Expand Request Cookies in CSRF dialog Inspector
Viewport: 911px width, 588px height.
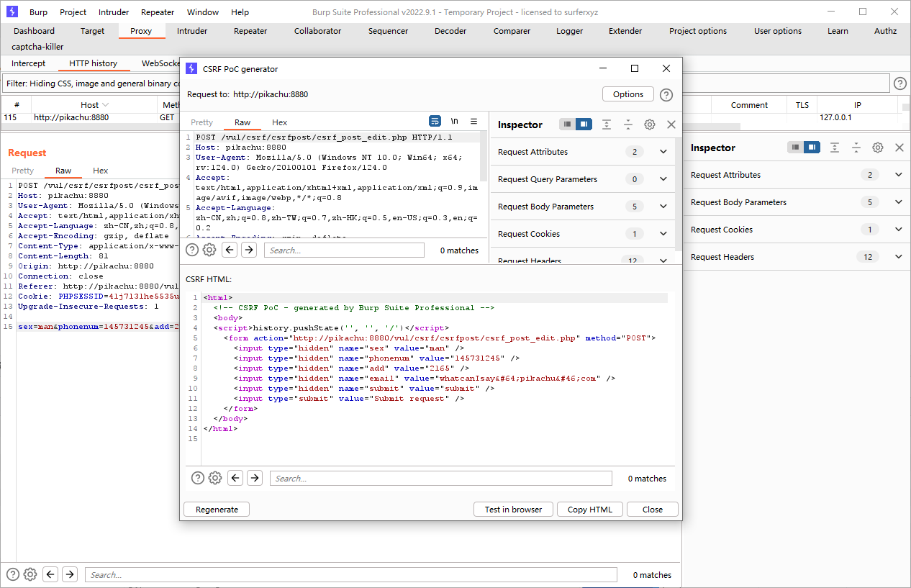[x=663, y=234]
